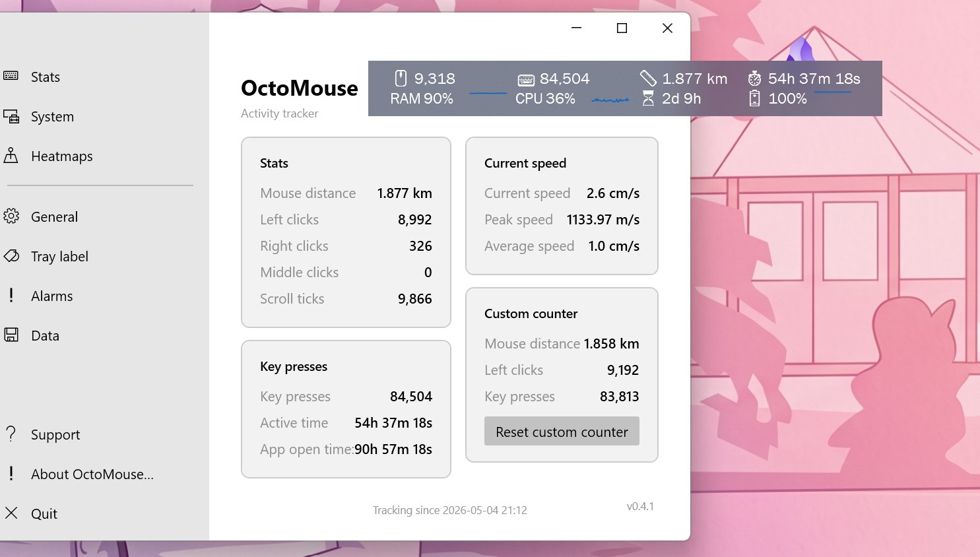Click the keyboard icon beside Stats
The image size is (980, 557).
point(11,76)
